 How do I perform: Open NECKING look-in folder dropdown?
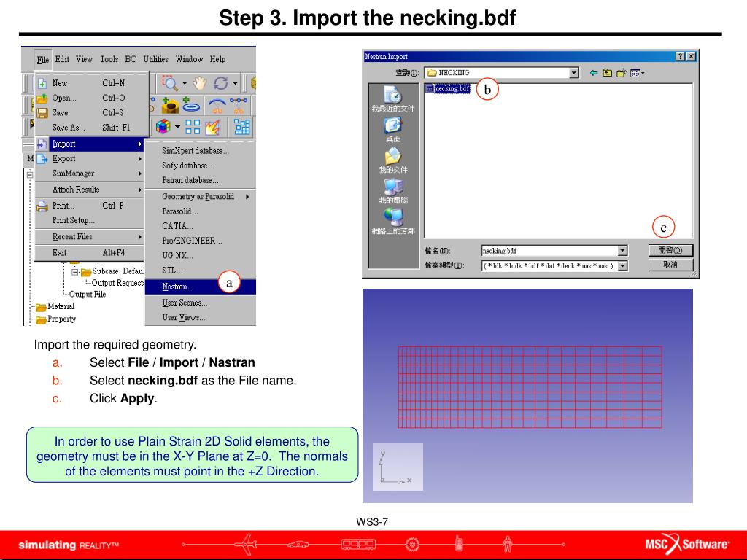point(574,73)
